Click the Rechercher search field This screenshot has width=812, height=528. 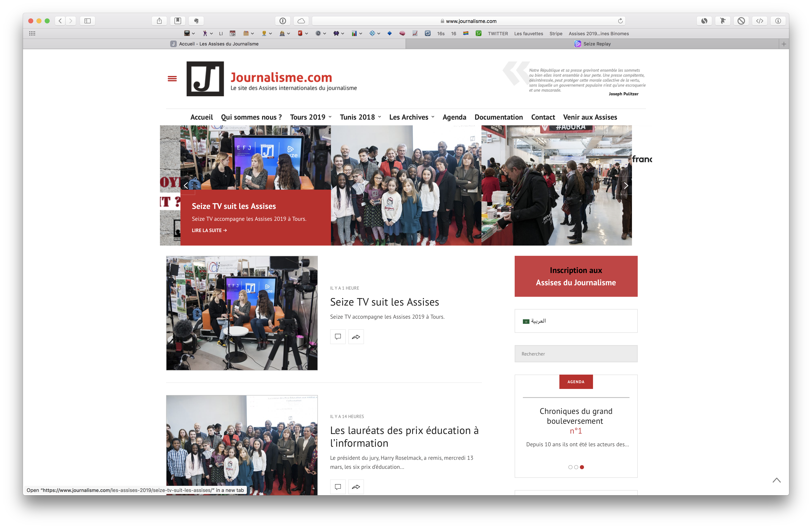[576, 354]
